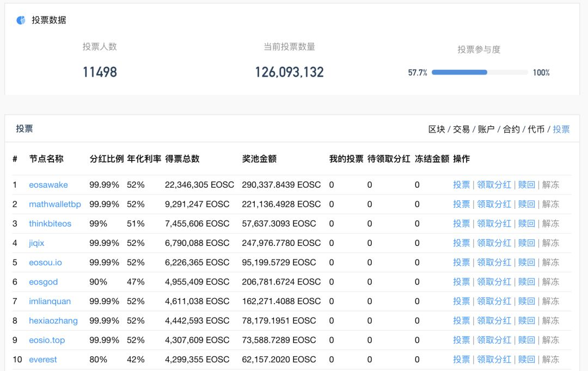Screen dimensions: 588x371
Task: Claim dividends (领取分红) for eosawake
Action: (x=494, y=185)
